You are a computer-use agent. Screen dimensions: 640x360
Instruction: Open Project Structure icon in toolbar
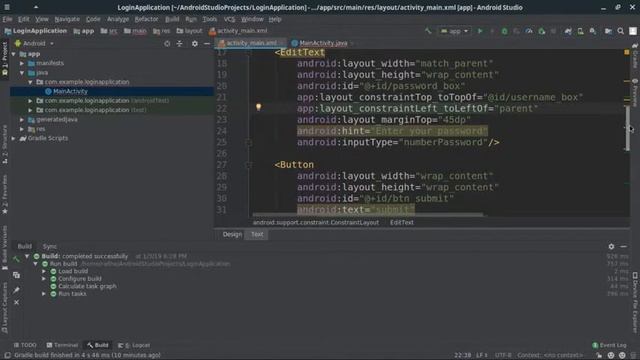608,31
